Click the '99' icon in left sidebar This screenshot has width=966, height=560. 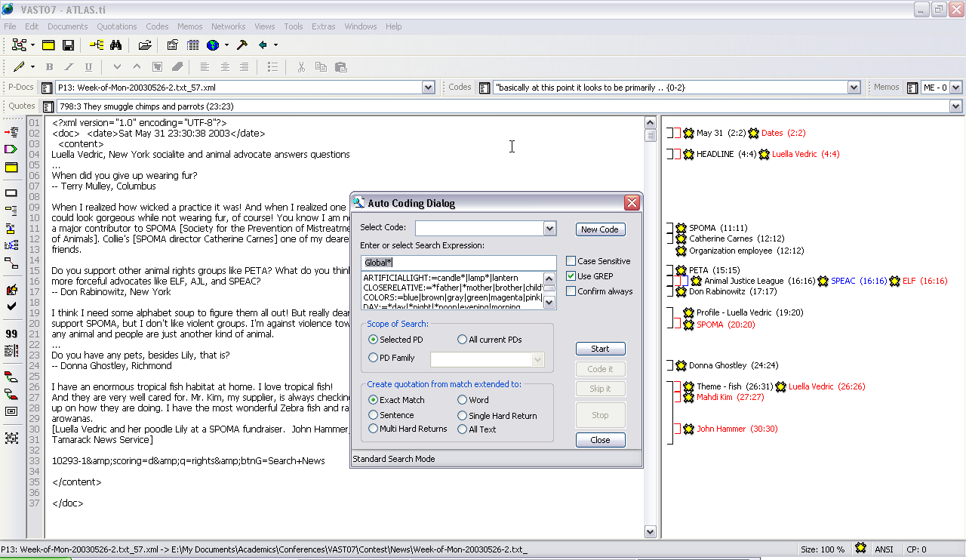click(x=11, y=334)
